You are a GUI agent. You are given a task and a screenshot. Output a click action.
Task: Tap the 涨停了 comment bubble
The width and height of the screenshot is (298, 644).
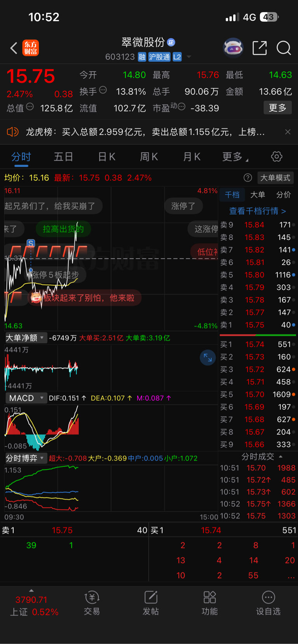183,206
